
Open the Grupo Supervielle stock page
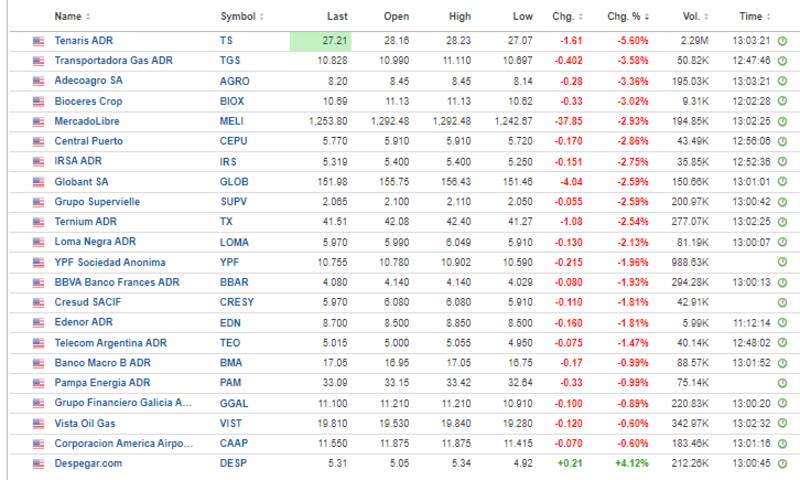click(97, 202)
